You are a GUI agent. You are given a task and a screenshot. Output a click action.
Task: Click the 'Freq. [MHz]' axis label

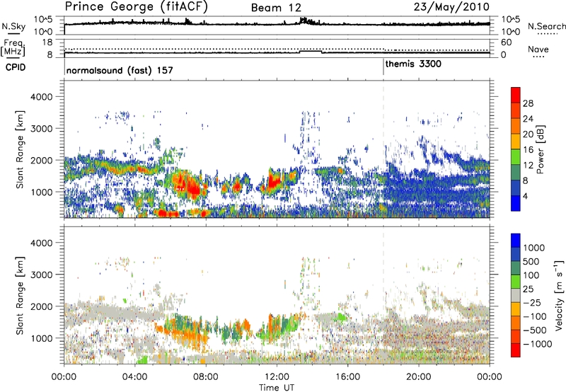[x=13, y=48]
